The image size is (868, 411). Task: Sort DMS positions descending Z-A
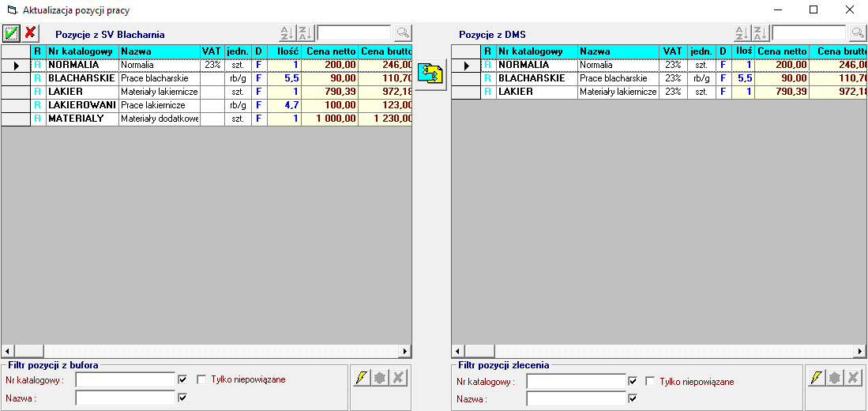760,33
